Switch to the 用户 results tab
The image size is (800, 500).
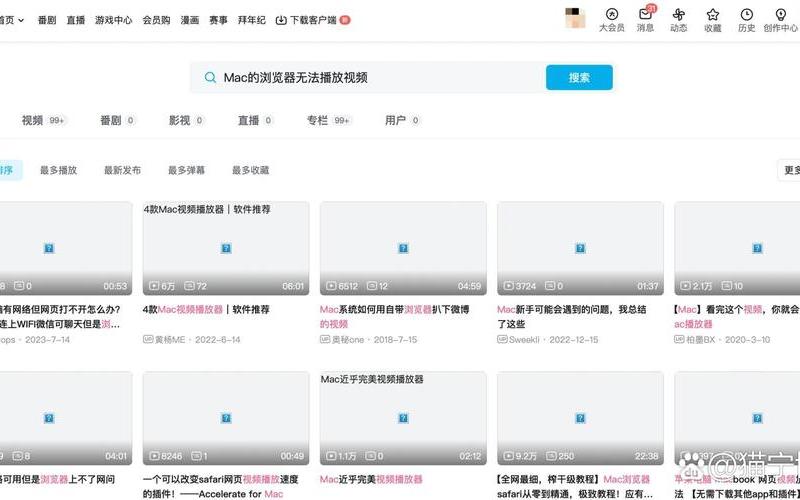[x=402, y=120]
